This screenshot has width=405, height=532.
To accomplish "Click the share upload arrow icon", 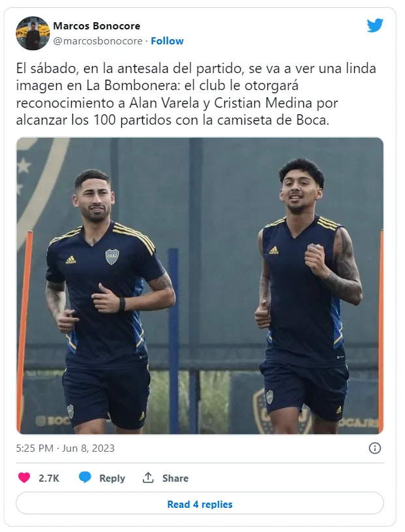I will [x=148, y=477].
